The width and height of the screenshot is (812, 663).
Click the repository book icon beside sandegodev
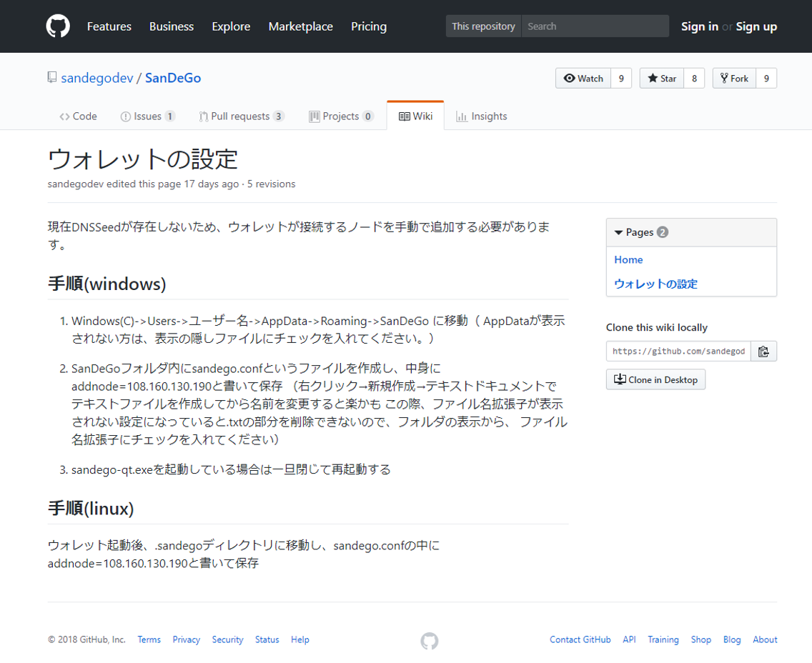pyautogui.click(x=52, y=78)
